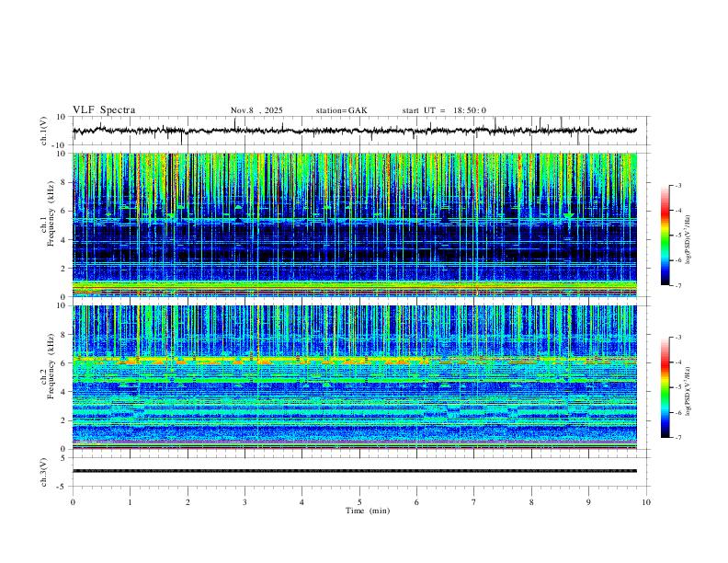Click inside the ch.1 spectrogram panel
Screen dimensions: 728x563
click(354, 224)
